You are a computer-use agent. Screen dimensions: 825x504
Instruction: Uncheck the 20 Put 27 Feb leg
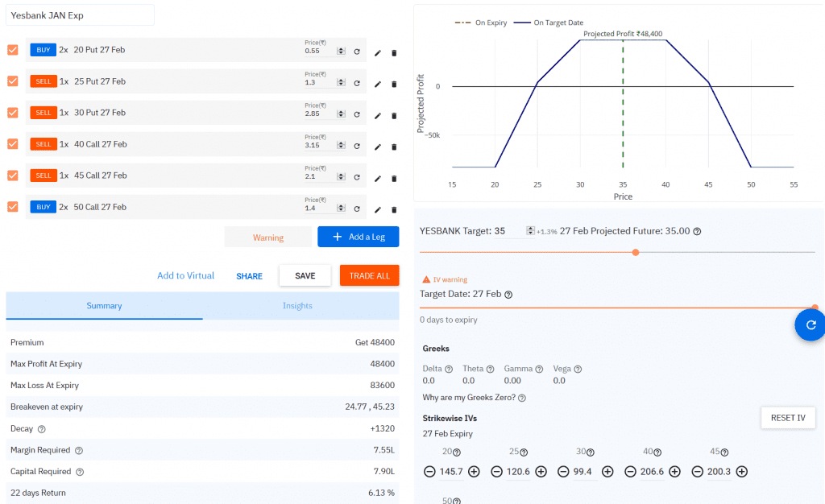tap(13, 50)
